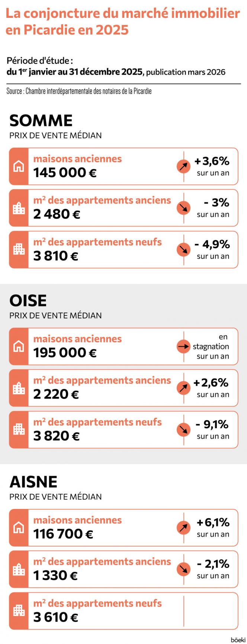The width and height of the screenshot is (247, 644).
Task: Click the up arrow next to +2,6%
Action: coord(183,388)
